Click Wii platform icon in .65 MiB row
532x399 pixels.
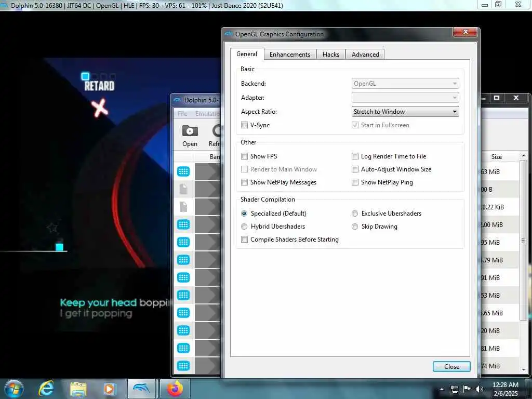[183, 313]
